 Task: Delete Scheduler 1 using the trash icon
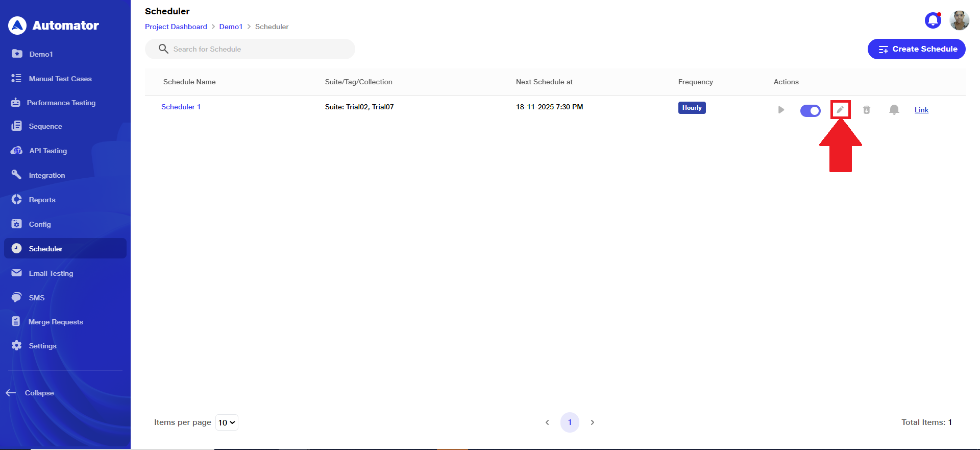click(866, 110)
